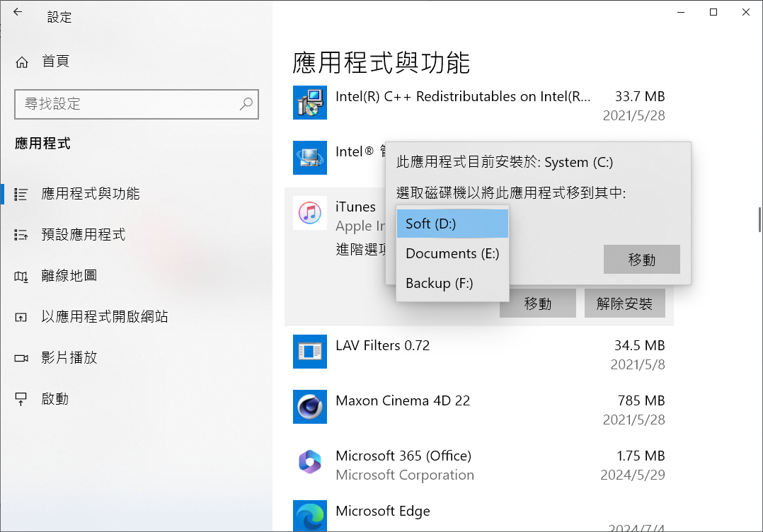Go back with the arrow in Settings

point(18,12)
